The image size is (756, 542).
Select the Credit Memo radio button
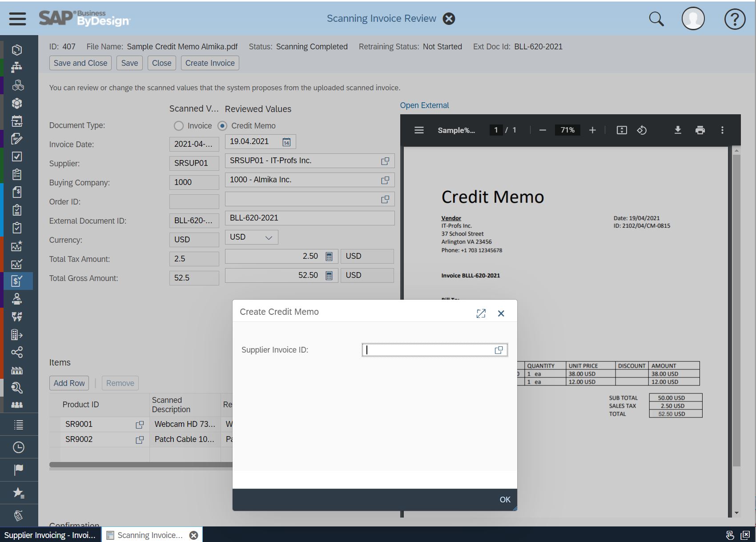(x=222, y=126)
